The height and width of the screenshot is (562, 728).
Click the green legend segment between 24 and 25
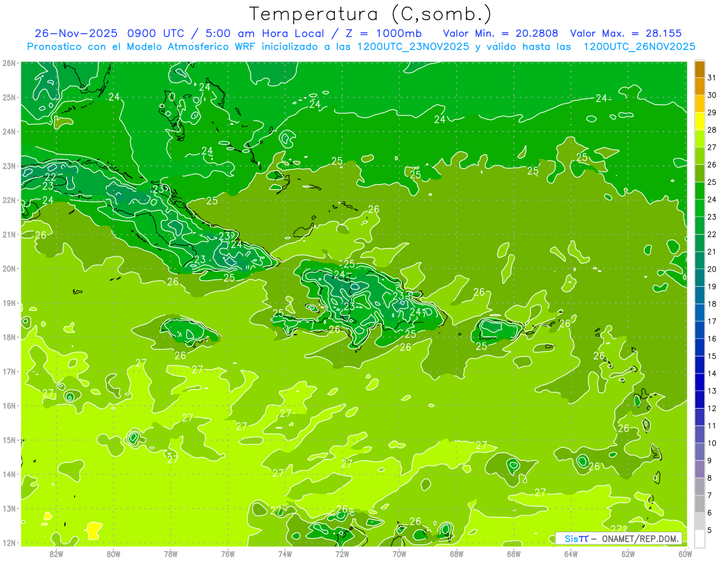(x=699, y=191)
